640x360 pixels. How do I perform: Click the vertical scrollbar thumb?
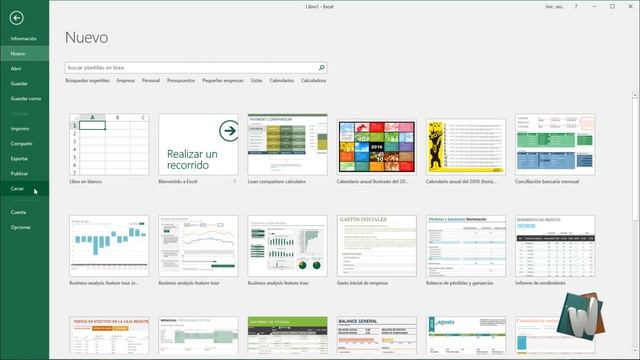(635, 159)
